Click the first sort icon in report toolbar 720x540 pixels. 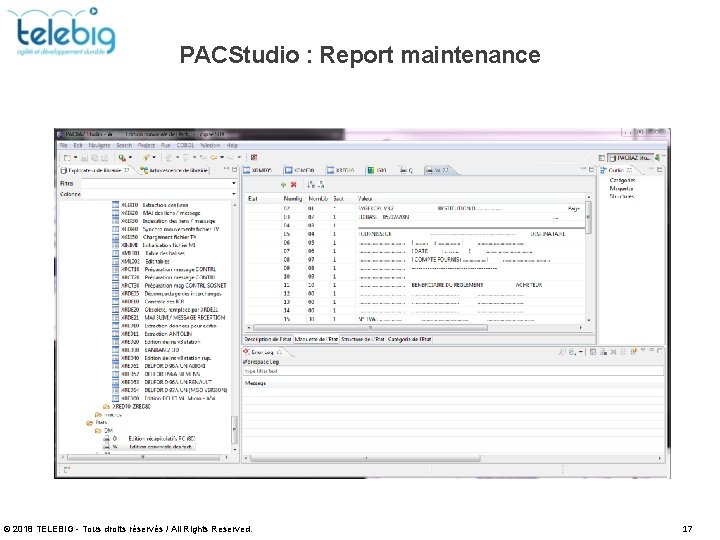point(311,185)
